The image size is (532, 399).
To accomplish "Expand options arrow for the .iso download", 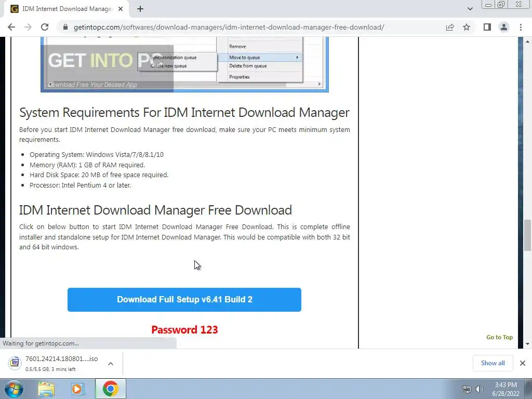I will [111, 364].
